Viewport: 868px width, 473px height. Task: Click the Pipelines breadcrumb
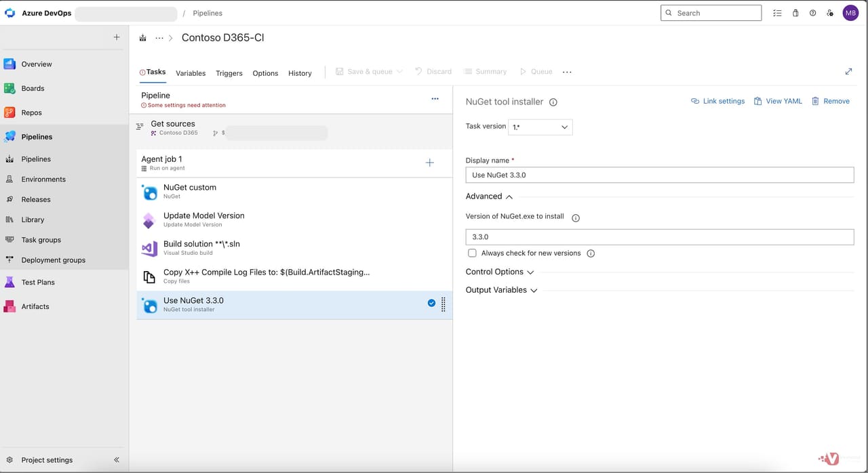[208, 13]
